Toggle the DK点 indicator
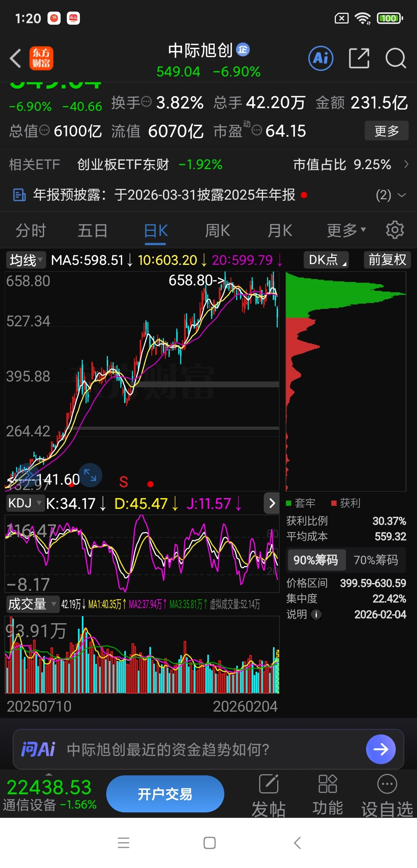The width and height of the screenshot is (417, 868). 326,259
